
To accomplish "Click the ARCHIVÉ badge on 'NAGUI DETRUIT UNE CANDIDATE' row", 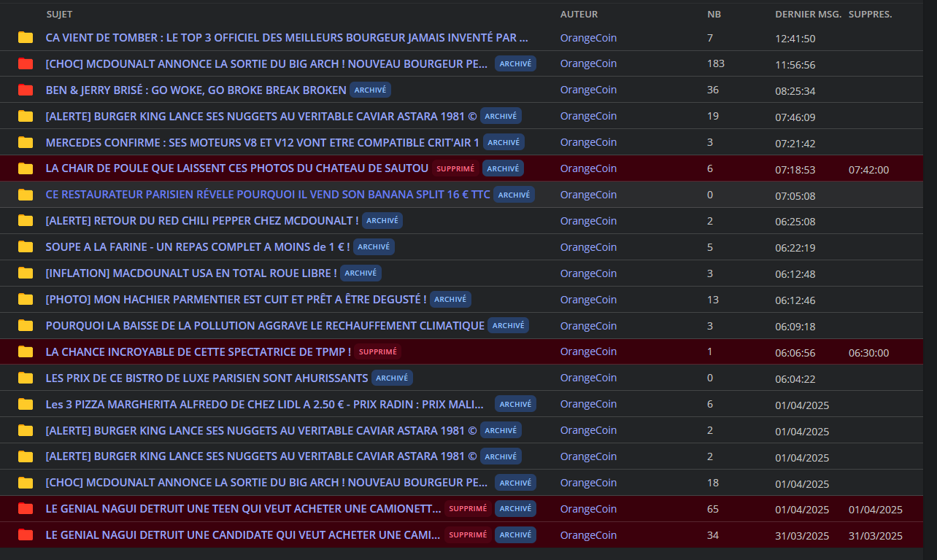I will [x=515, y=535].
